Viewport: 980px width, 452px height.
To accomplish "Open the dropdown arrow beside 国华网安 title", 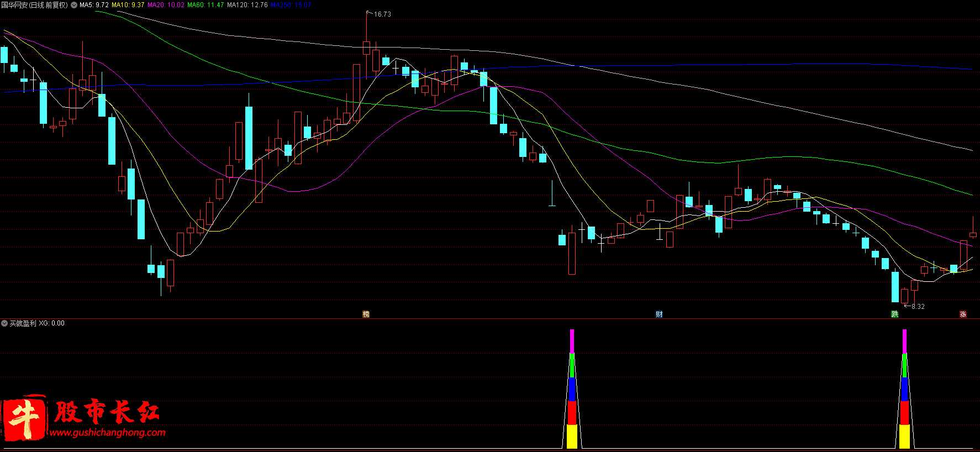I will [x=74, y=5].
